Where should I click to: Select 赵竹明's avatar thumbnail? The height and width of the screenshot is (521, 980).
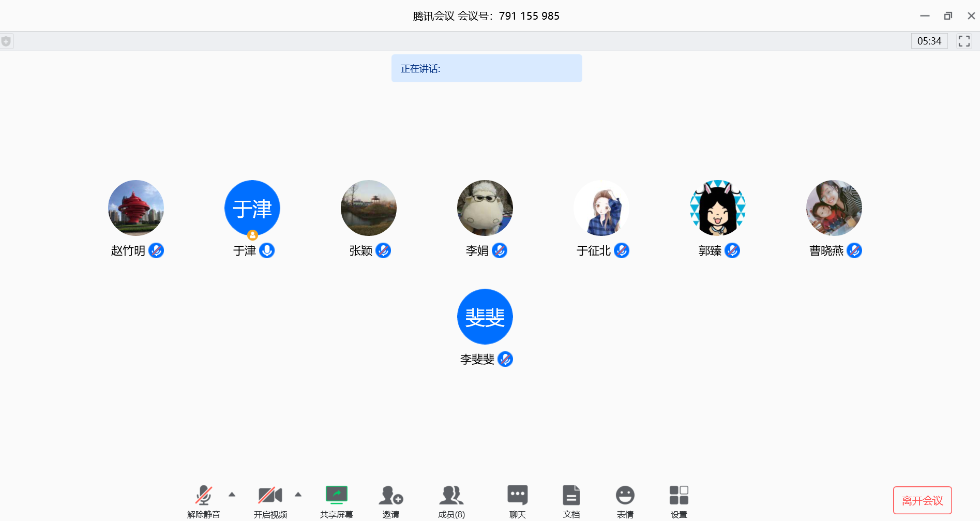click(136, 208)
